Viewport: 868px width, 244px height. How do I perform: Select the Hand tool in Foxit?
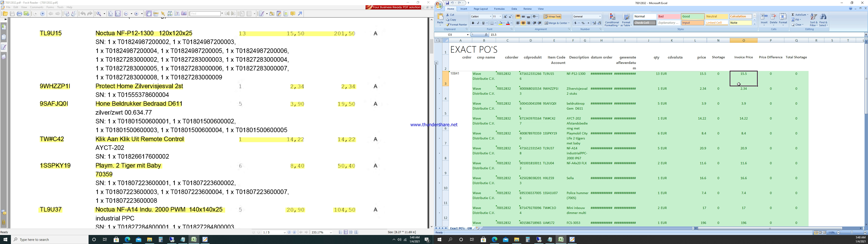click(149, 14)
